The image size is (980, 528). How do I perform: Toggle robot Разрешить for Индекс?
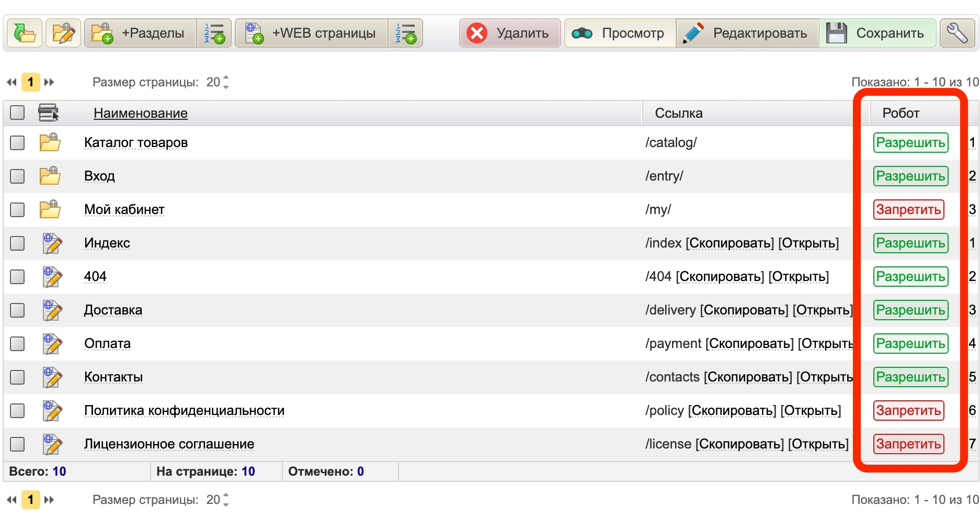910,243
